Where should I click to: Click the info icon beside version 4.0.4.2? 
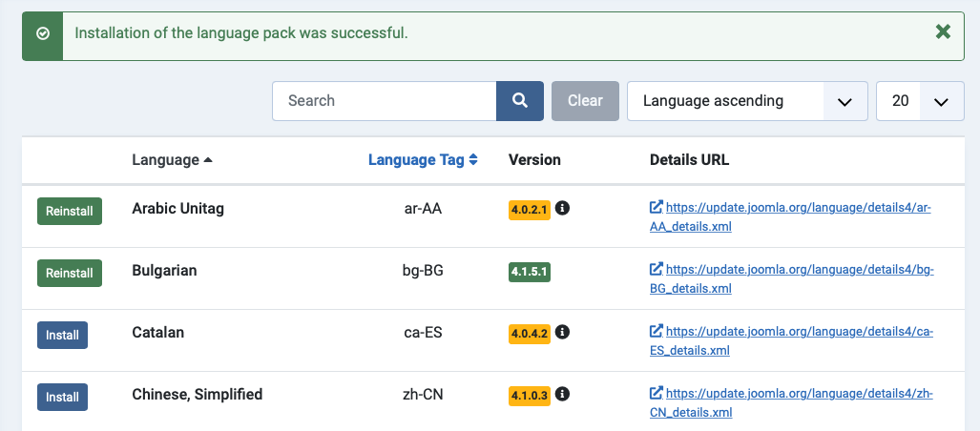point(562,332)
